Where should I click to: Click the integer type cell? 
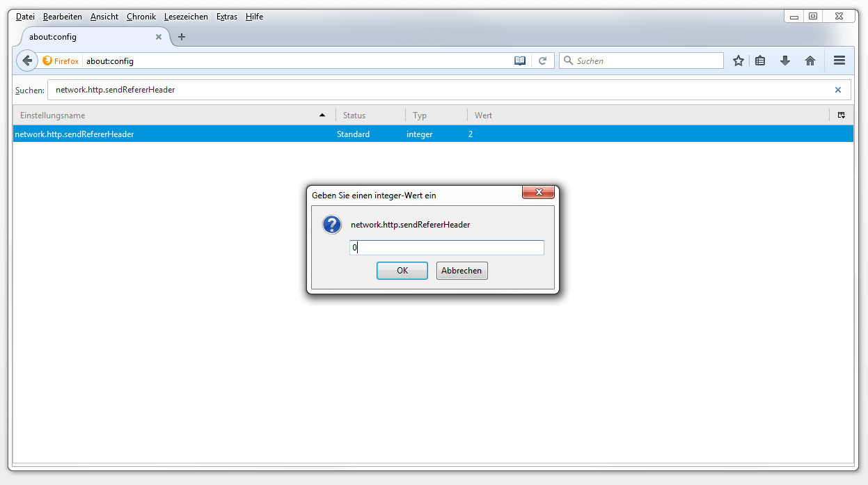click(x=420, y=134)
